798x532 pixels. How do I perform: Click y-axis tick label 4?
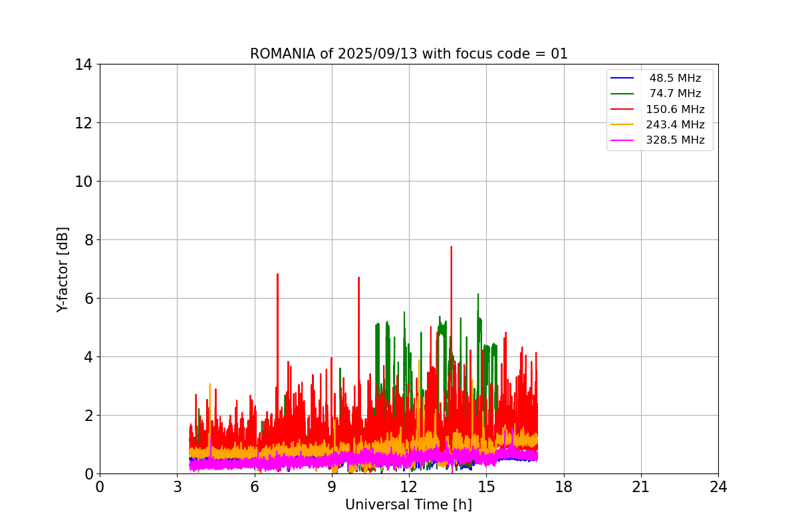[88, 357]
